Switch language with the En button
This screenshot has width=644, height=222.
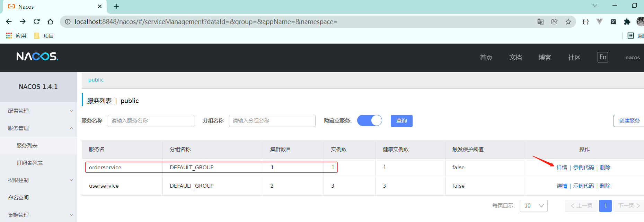pyautogui.click(x=603, y=57)
